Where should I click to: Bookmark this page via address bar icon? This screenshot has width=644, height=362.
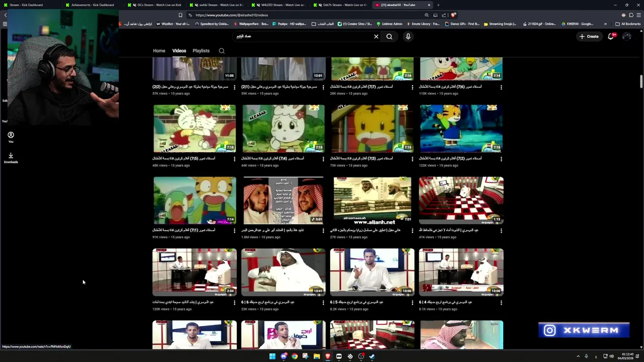(180, 15)
